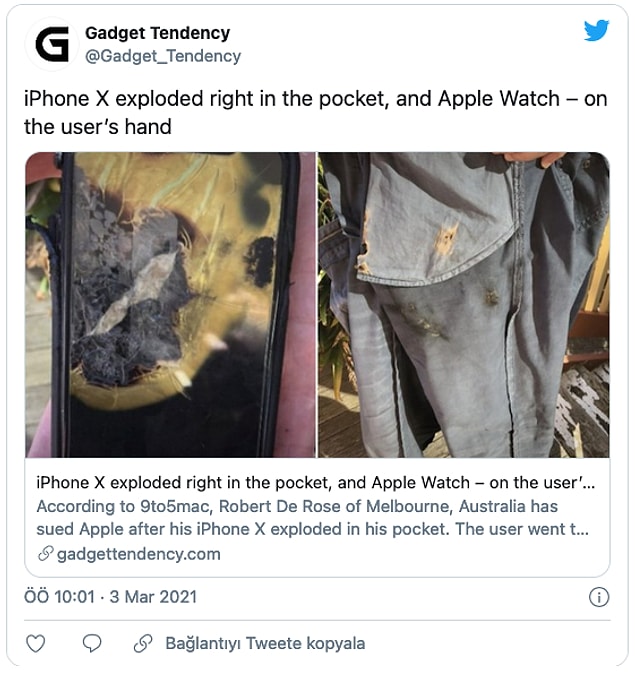
Task: Click the 'sued Apple after his iPhone X' line
Action: tap(313, 529)
